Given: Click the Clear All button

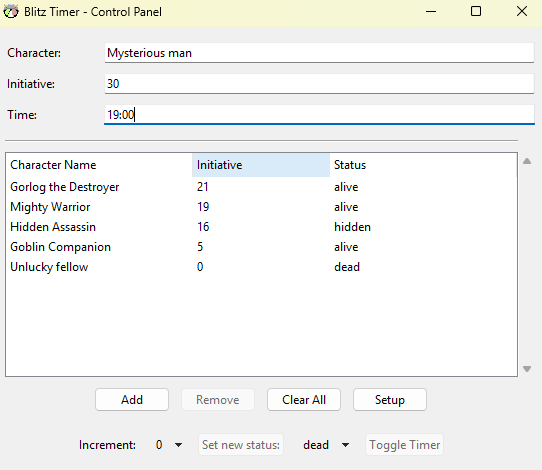Looking at the screenshot, I should click(x=304, y=400).
